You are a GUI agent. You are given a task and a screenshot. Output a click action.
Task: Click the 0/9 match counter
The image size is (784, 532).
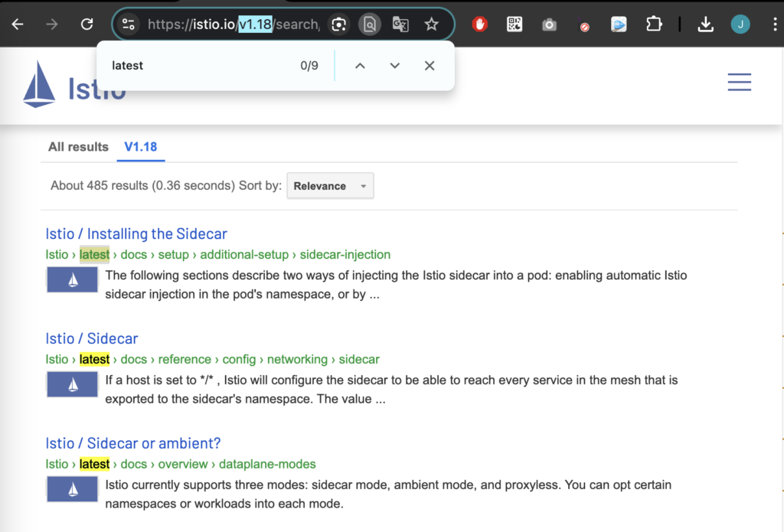click(309, 66)
